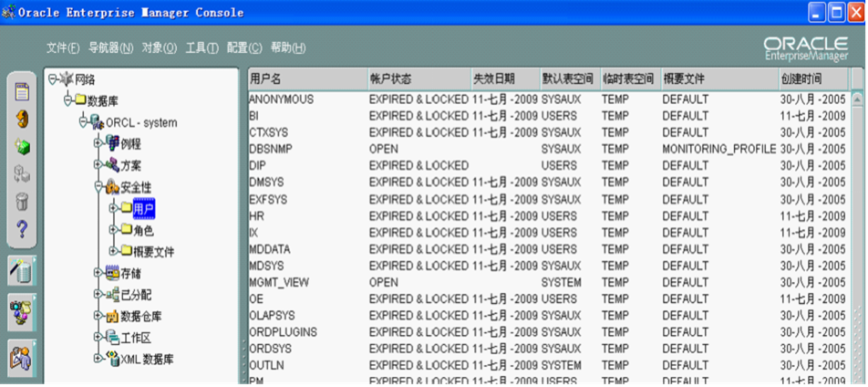Select the ORDPLUGINS user row

click(x=548, y=332)
